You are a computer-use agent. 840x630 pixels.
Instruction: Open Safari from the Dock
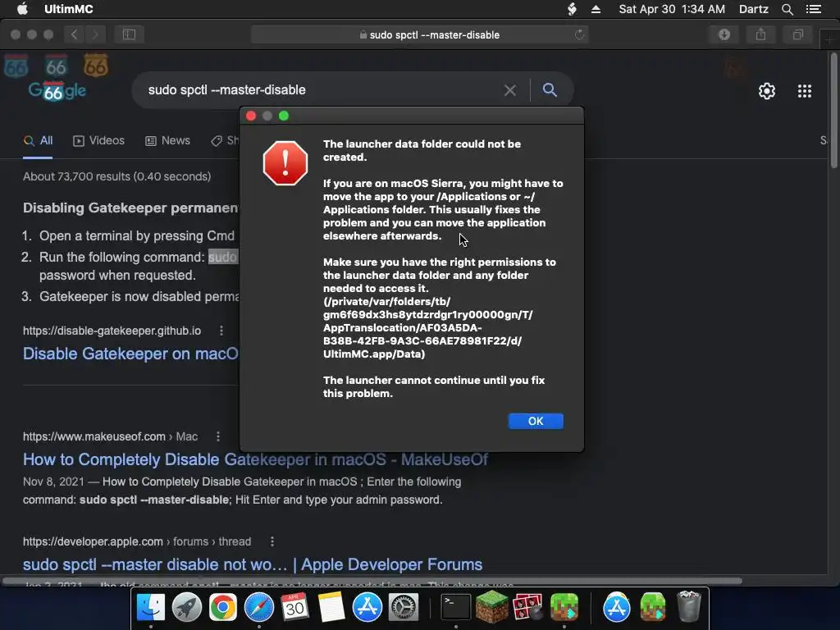pos(258,608)
